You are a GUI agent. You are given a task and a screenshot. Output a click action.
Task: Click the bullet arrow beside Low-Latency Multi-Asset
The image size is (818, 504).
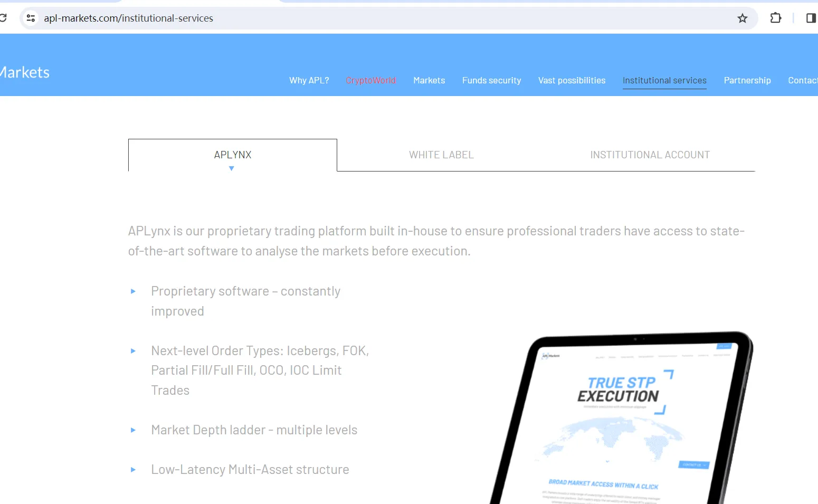pos(134,470)
